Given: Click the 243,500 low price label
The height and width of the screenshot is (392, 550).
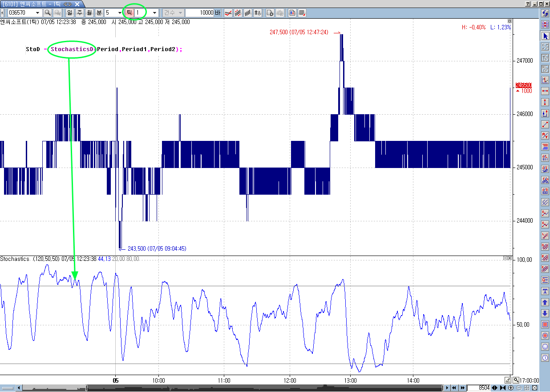Looking at the screenshot, I should pyautogui.click(x=157, y=248).
